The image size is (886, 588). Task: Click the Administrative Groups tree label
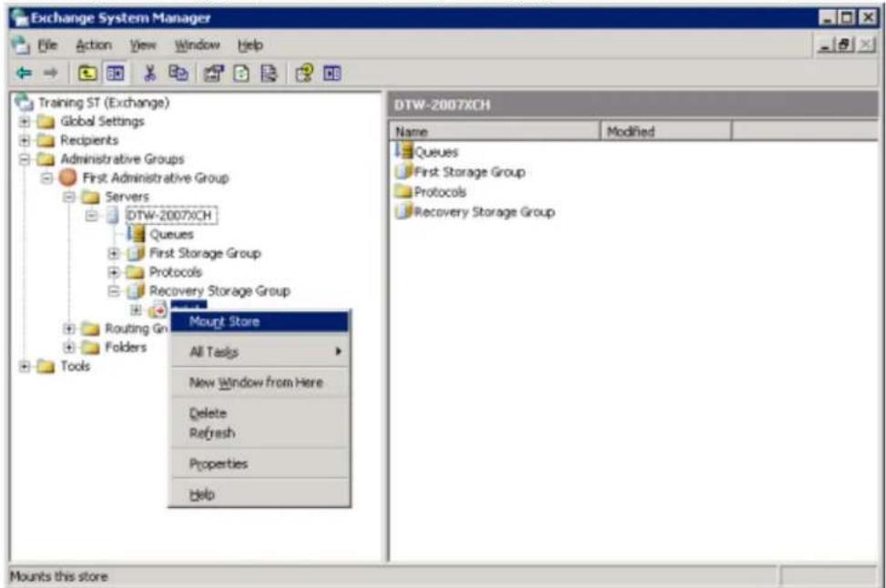click(x=122, y=159)
